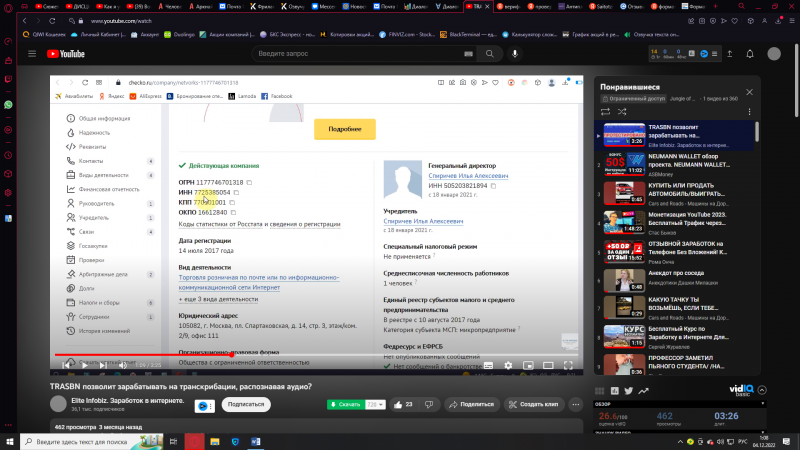Start voice search with microphone icon
This screenshot has height=450, width=800.
click(515, 54)
